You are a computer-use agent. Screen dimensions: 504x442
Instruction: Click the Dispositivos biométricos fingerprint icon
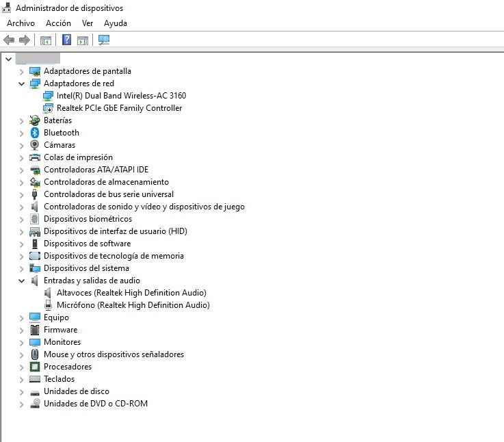[35, 219]
